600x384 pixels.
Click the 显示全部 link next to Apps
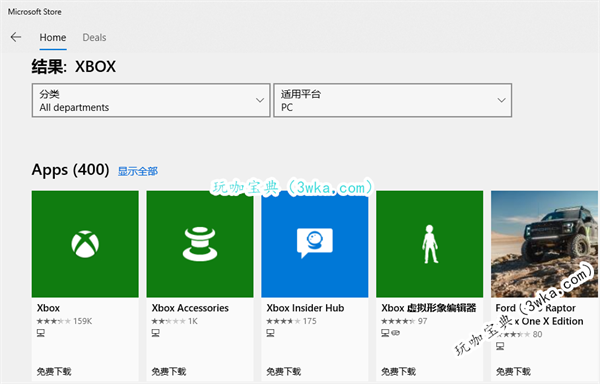pos(138,171)
